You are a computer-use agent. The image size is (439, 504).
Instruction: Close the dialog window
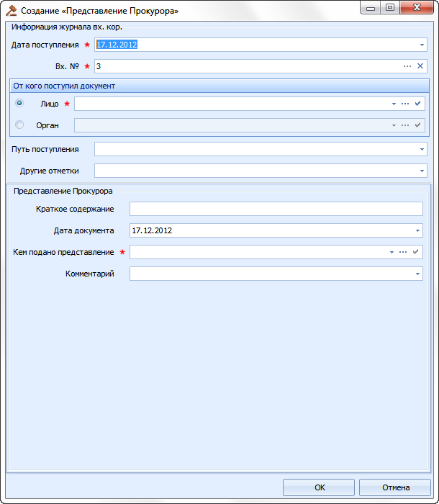coord(417,7)
